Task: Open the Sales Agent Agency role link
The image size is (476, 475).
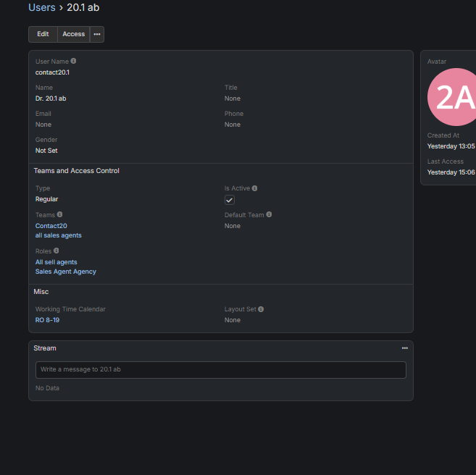Action: tap(66, 272)
